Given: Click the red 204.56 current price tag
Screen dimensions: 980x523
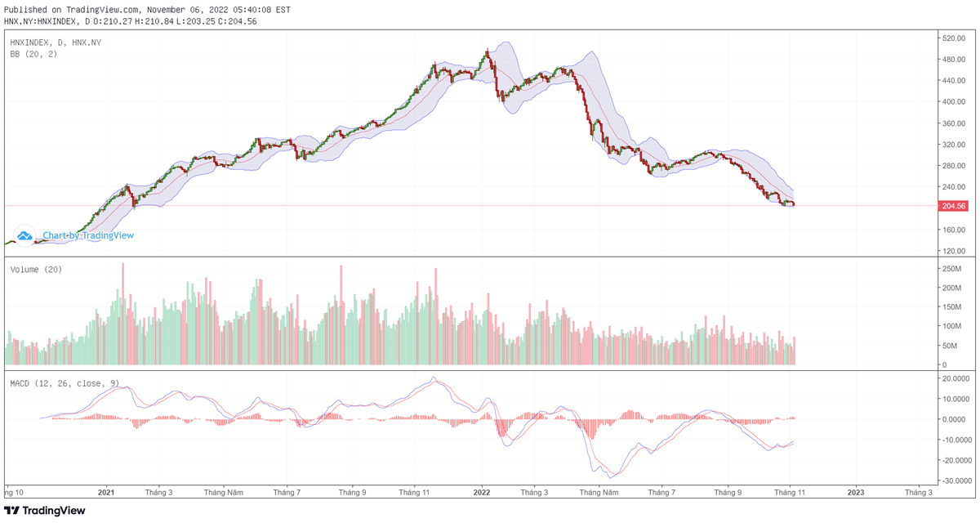Looking at the screenshot, I should [x=954, y=206].
